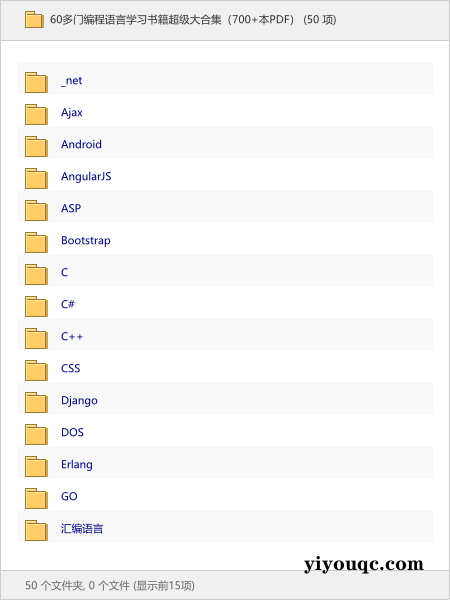This screenshot has width=450, height=600.
Task: Open the DOS folder link
Action: pyautogui.click(x=72, y=432)
